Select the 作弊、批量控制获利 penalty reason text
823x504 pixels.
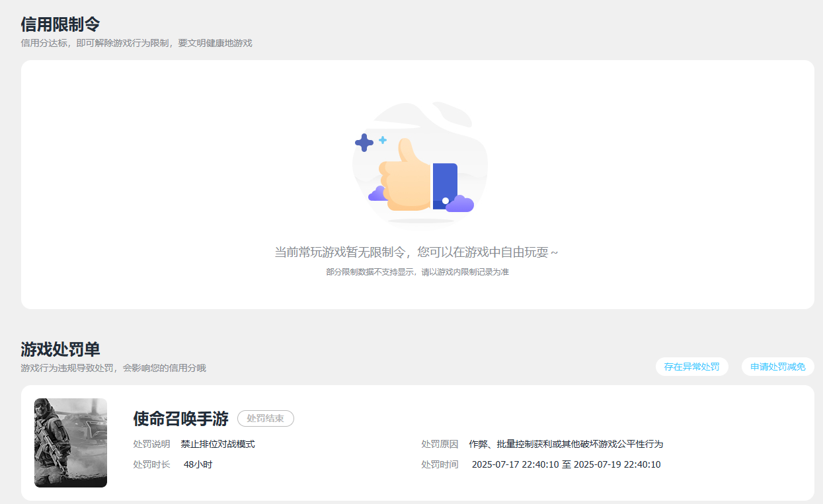point(566,444)
